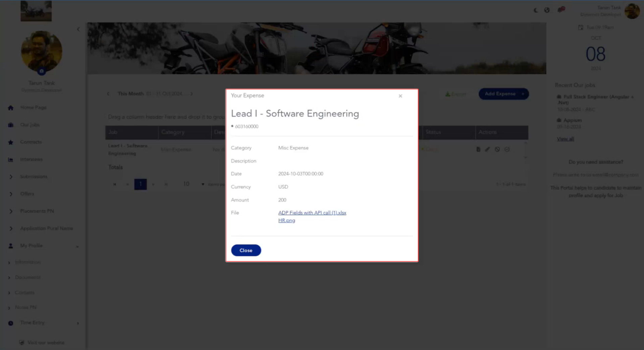Approve the expense with the checkmark-circle icon
The width and height of the screenshot is (644, 350).
(507, 149)
